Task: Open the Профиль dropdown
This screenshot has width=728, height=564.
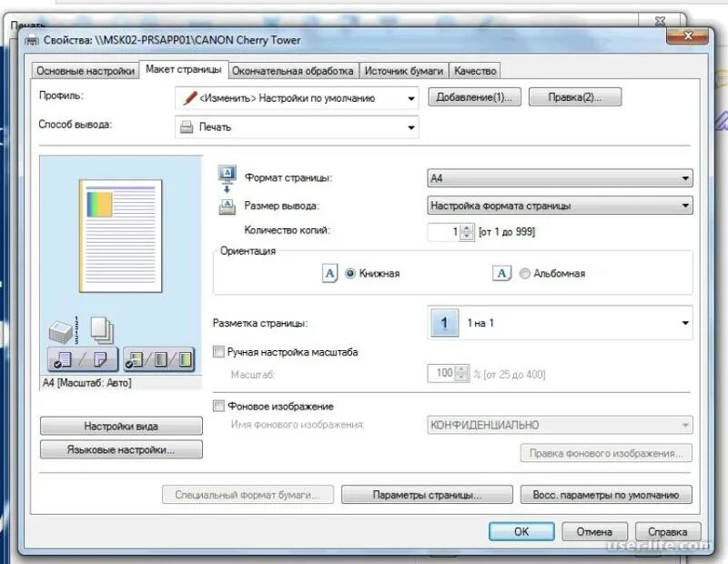Action: click(297, 98)
